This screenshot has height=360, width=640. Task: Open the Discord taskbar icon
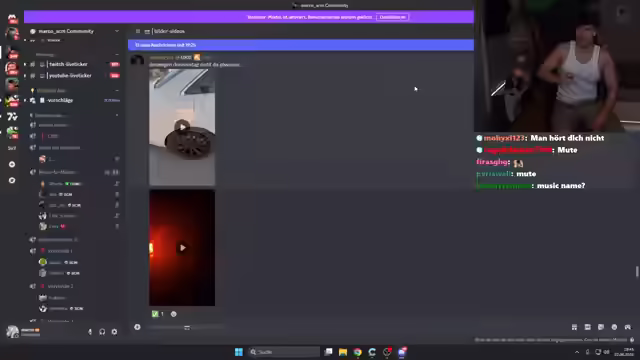402,352
